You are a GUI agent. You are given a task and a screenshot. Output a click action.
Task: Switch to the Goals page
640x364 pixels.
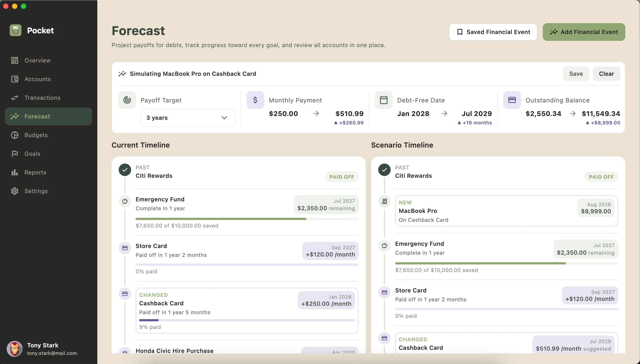[48, 154]
